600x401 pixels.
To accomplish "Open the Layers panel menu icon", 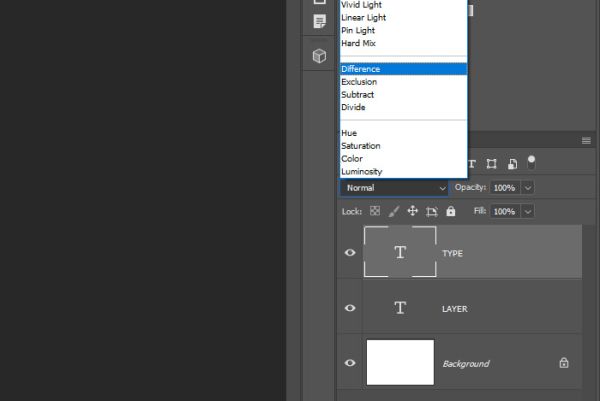I will (x=586, y=141).
